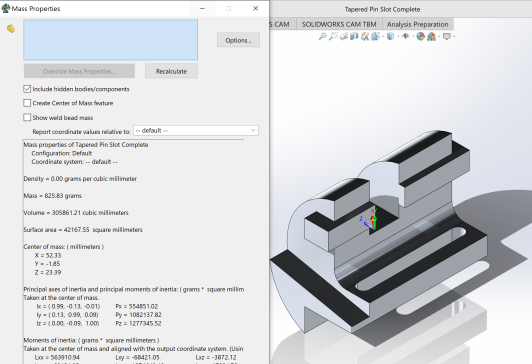The image size is (532, 364).
Task: Click the Edit Appearance color ball icon
Action: coord(421,36)
